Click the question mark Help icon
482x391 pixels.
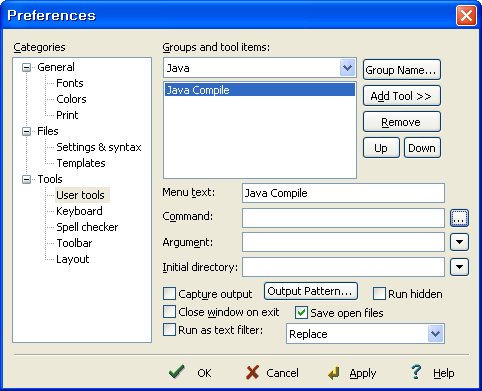(416, 372)
